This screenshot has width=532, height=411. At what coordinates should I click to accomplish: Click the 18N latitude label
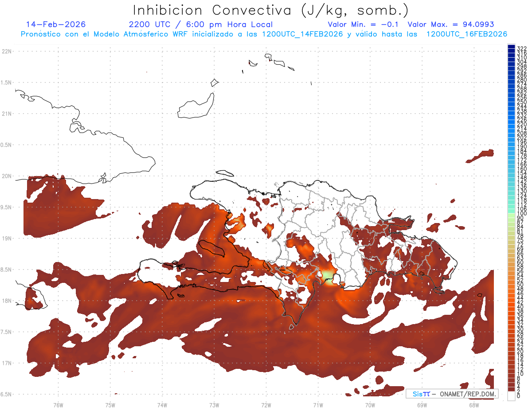(x=6, y=301)
